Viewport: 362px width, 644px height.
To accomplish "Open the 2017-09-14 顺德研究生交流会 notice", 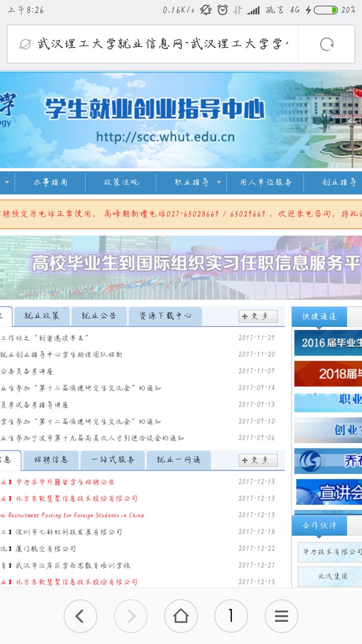I will [81, 388].
